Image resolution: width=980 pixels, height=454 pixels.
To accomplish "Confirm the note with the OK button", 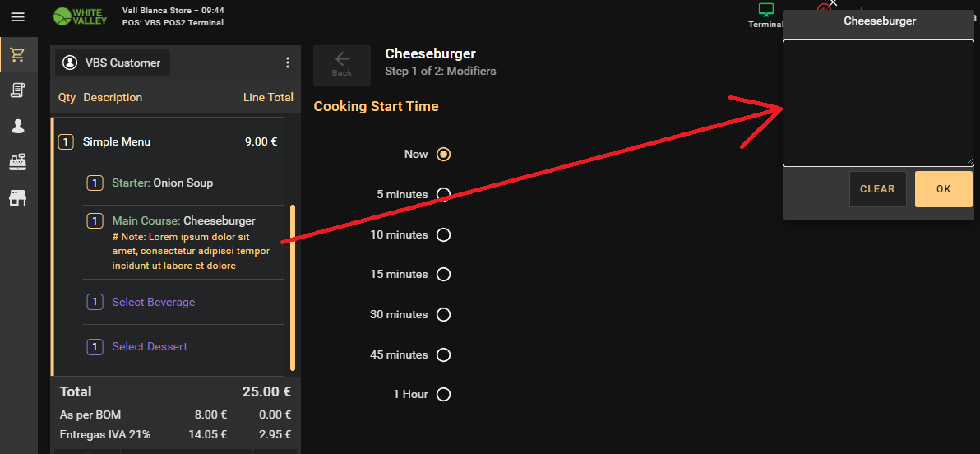I will 943,189.
